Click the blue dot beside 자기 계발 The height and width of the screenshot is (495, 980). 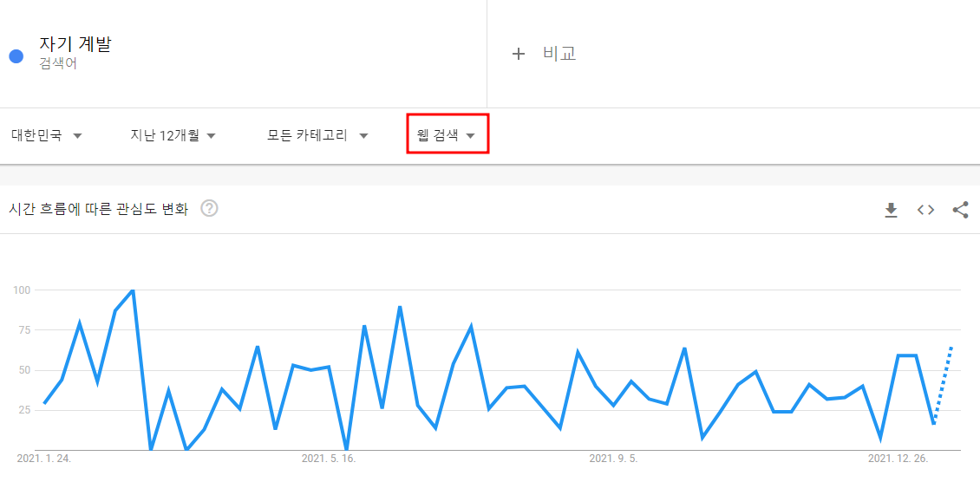pyautogui.click(x=16, y=56)
